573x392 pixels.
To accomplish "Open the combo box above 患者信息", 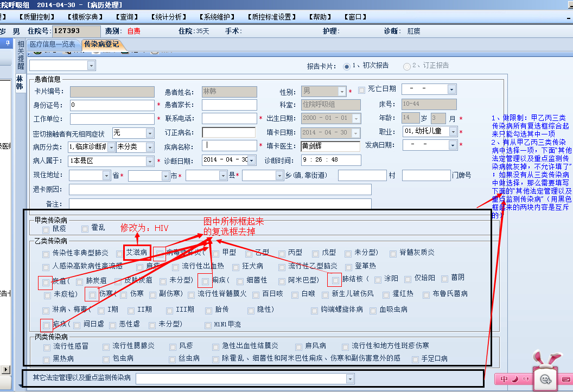I will [x=91, y=66].
